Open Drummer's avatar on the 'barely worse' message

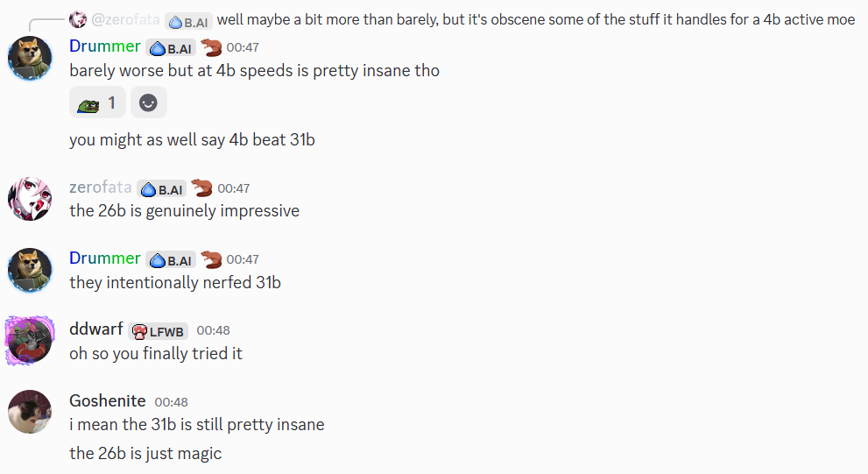30,58
